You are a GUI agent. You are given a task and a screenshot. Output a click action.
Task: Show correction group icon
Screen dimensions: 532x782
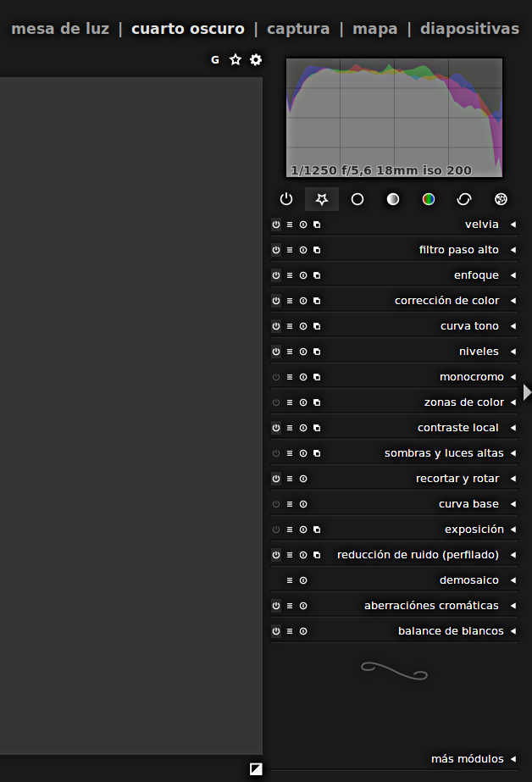(463, 199)
